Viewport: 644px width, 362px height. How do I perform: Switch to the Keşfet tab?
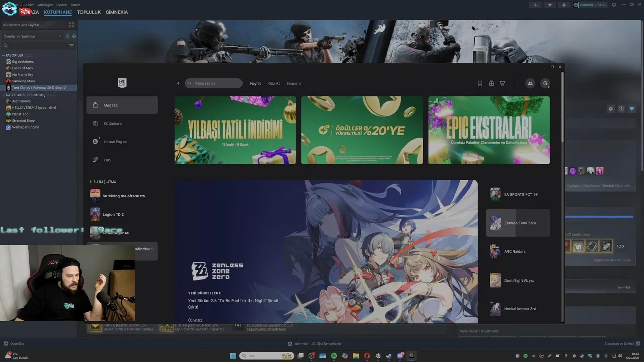coord(255,84)
